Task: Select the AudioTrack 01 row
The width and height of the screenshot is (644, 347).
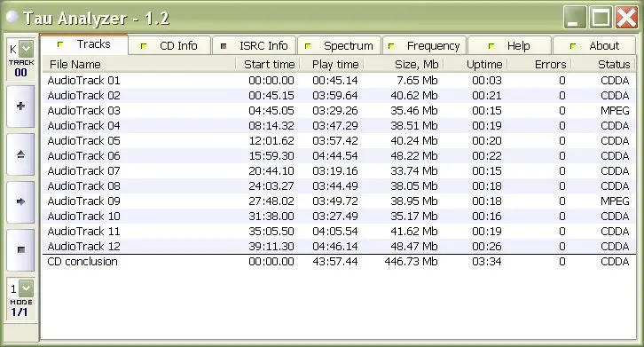Action: [x=339, y=80]
